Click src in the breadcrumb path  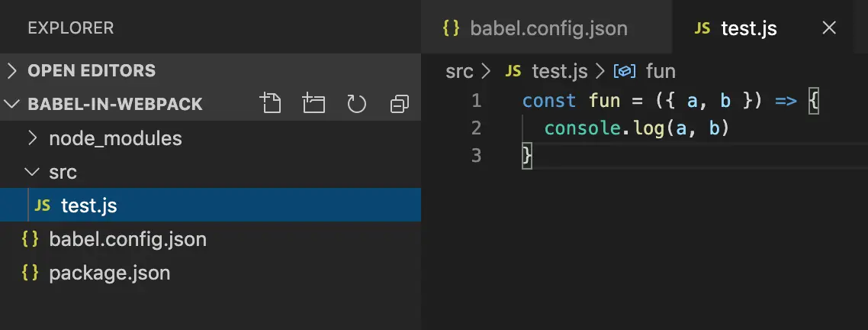[x=459, y=72]
